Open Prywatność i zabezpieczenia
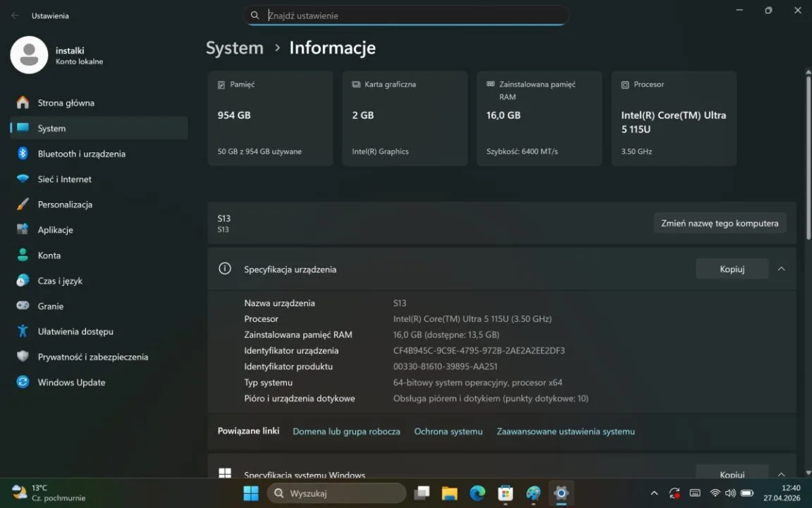Viewport: 812px width, 508px height. (x=92, y=357)
